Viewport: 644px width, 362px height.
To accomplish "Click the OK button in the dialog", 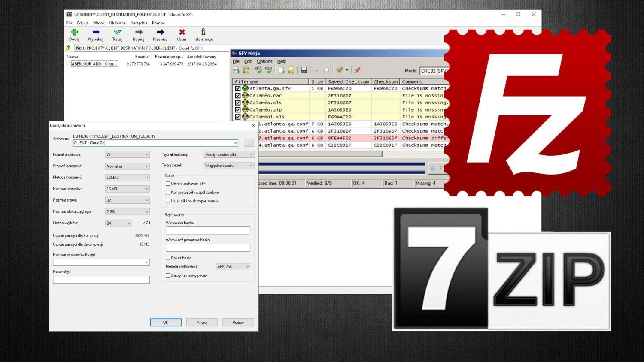I will point(165,323).
